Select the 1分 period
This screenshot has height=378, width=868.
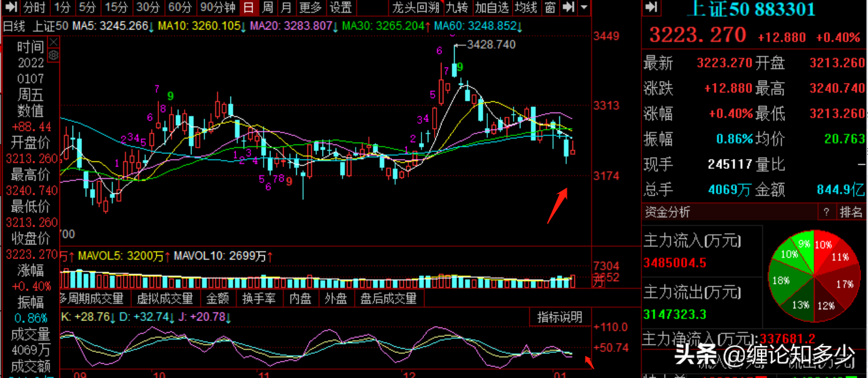[62, 8]
